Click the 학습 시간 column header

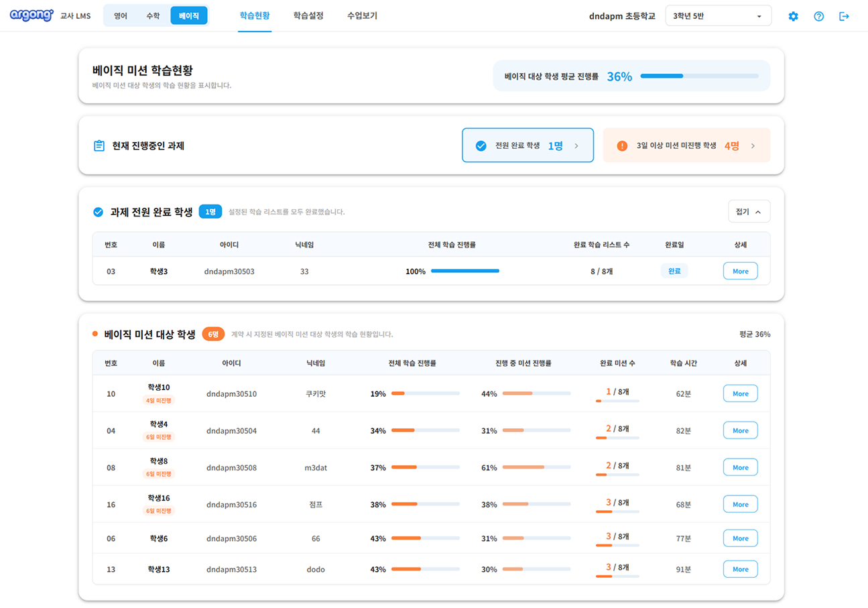pyautogui.click(x=684, y=363)
